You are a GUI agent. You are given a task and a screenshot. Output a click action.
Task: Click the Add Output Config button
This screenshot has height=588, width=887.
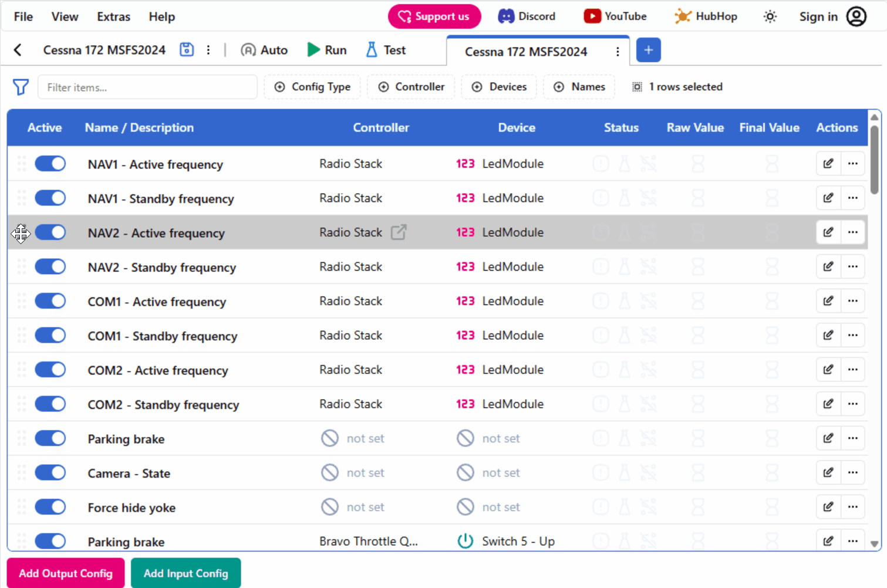coord(65,573)
